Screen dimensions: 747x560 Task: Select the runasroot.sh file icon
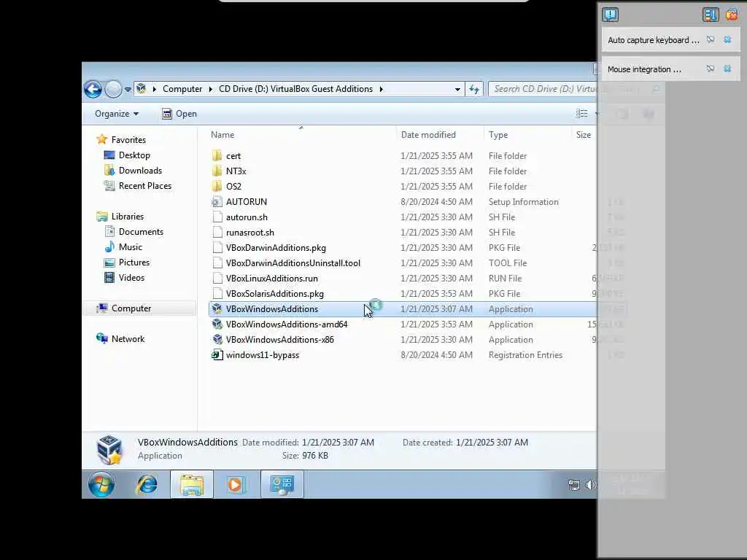pyautogui.click(x=217, y=233)
